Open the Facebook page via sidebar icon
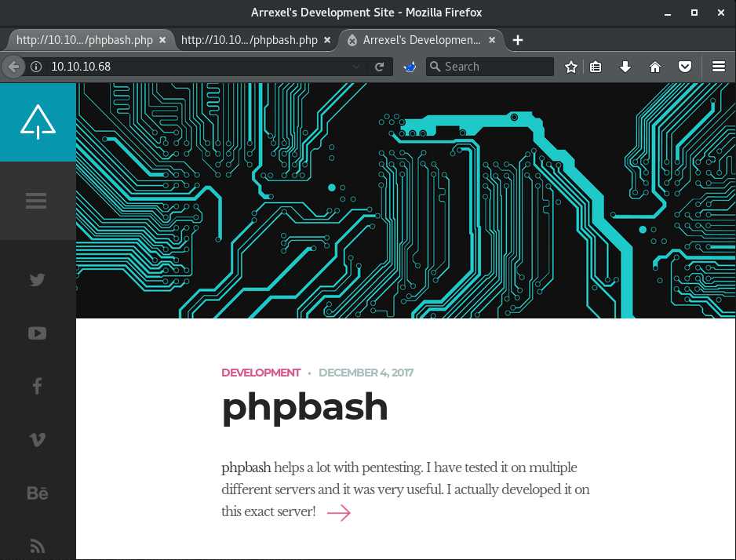 (36, 385)
